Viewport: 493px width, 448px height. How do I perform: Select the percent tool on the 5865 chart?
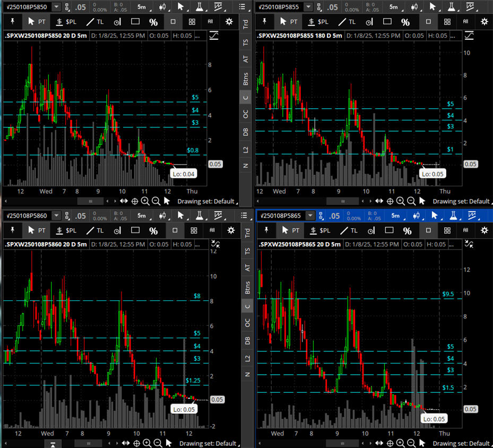(406, 230)
